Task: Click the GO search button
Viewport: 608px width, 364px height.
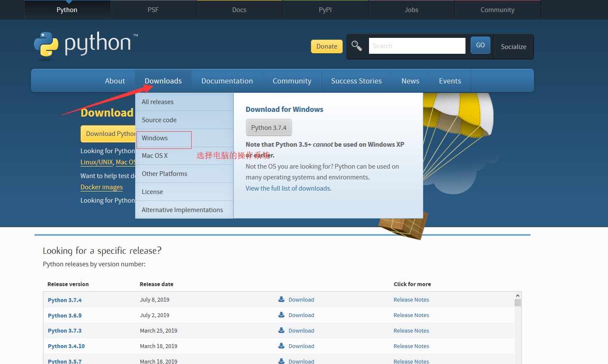Action: 481,45
